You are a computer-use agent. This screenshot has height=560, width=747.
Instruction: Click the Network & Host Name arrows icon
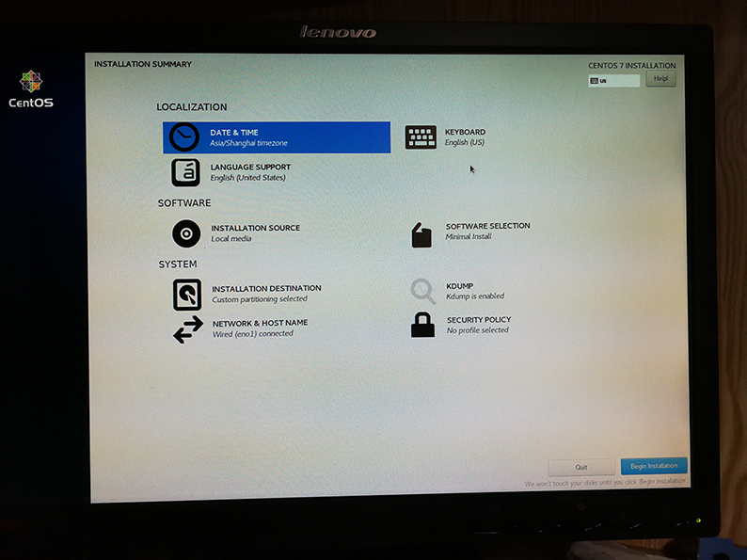(x=188, y=329)
